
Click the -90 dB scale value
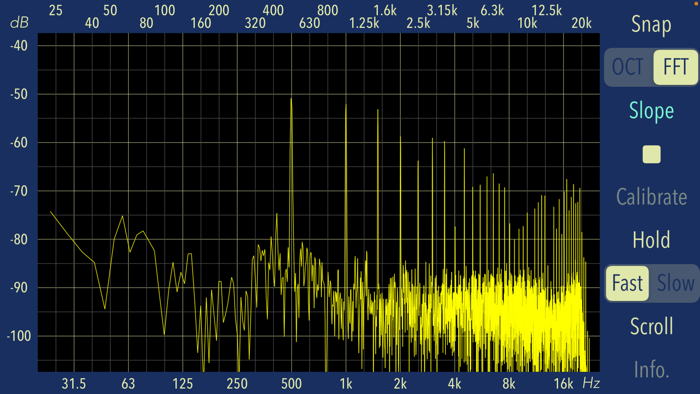(18, 288)
